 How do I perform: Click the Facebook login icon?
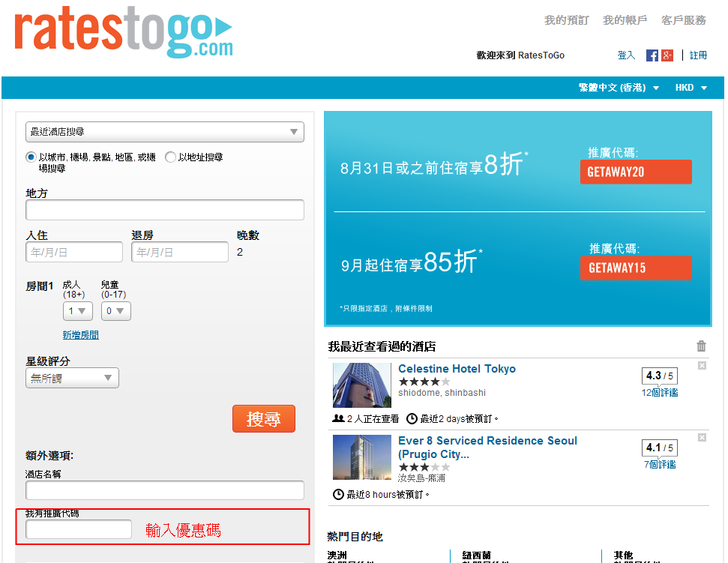652,55
